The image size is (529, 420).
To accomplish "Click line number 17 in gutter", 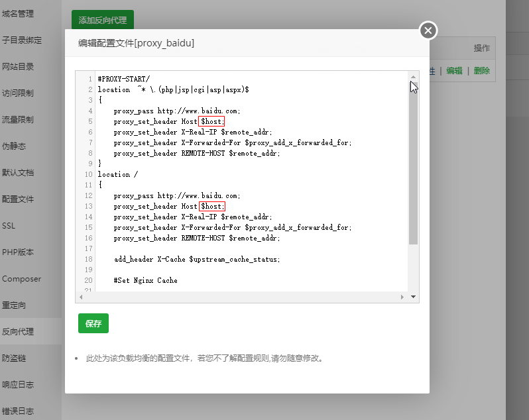I will [x=88, y=249].
